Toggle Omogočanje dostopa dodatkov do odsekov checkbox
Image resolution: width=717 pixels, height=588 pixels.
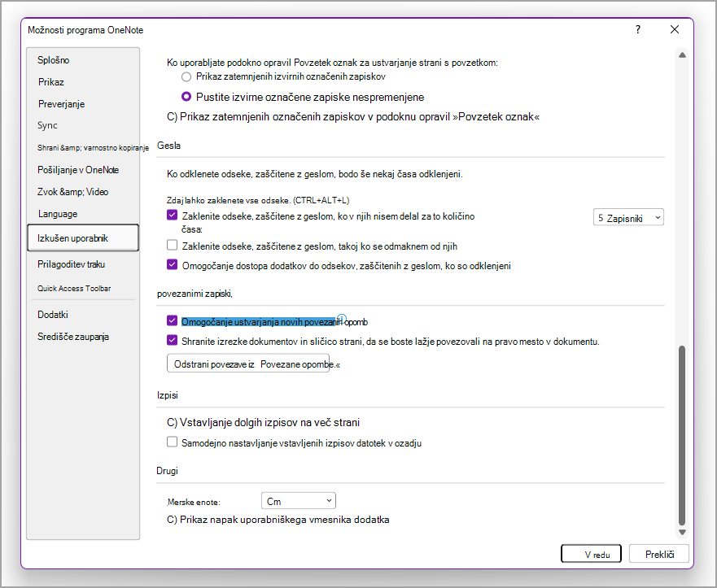[x=172, y=264]
